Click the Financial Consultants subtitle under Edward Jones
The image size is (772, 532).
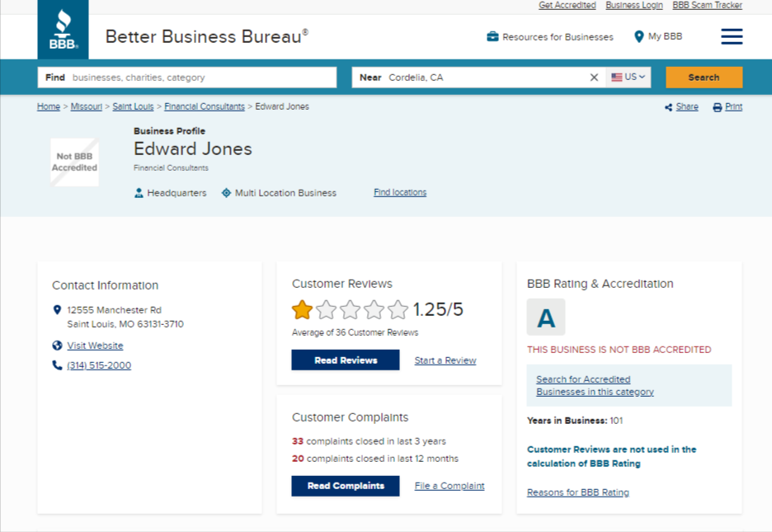click(171, 167)
